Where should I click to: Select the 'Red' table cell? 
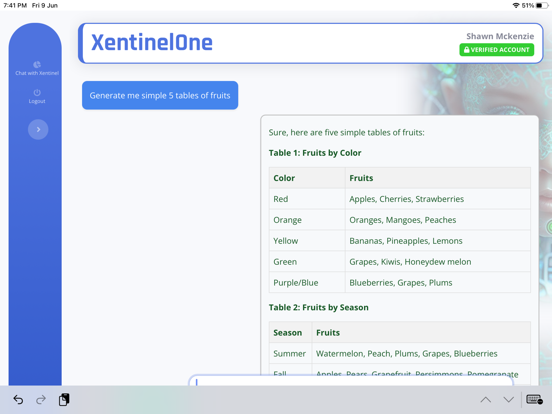[x=307, y=199]
